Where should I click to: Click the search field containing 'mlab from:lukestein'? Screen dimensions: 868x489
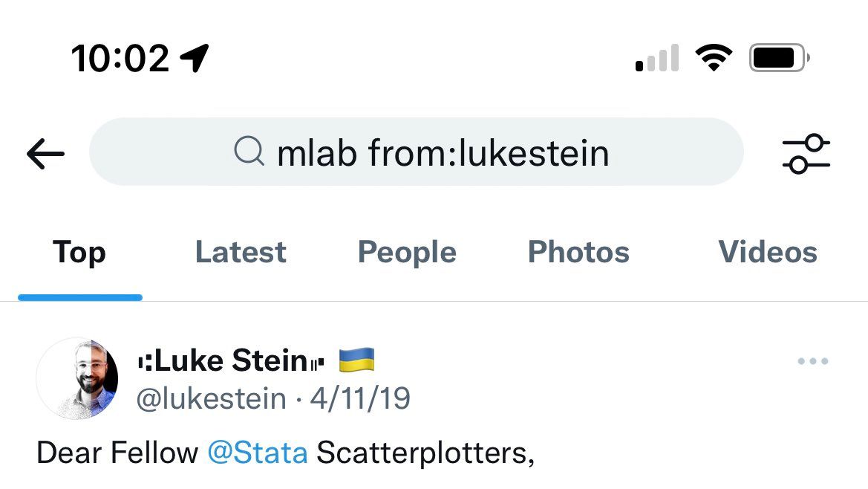click(x=442, y=153)
